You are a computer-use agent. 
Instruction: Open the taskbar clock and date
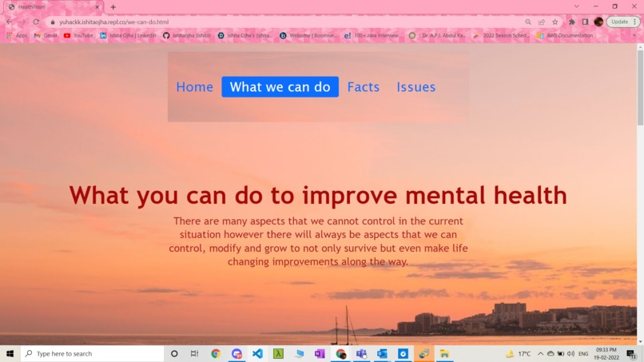tap(606, 353)
